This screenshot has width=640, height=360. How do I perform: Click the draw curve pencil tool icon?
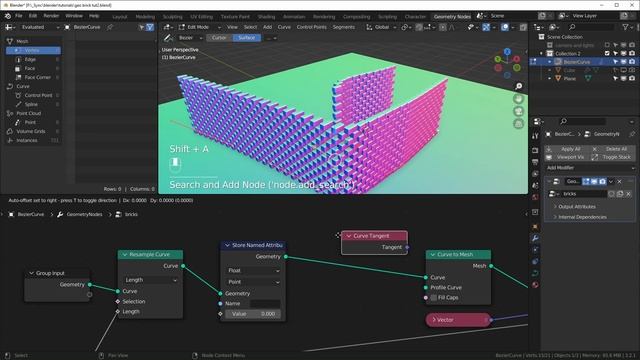pyautogui.click(x=167, y=38)
